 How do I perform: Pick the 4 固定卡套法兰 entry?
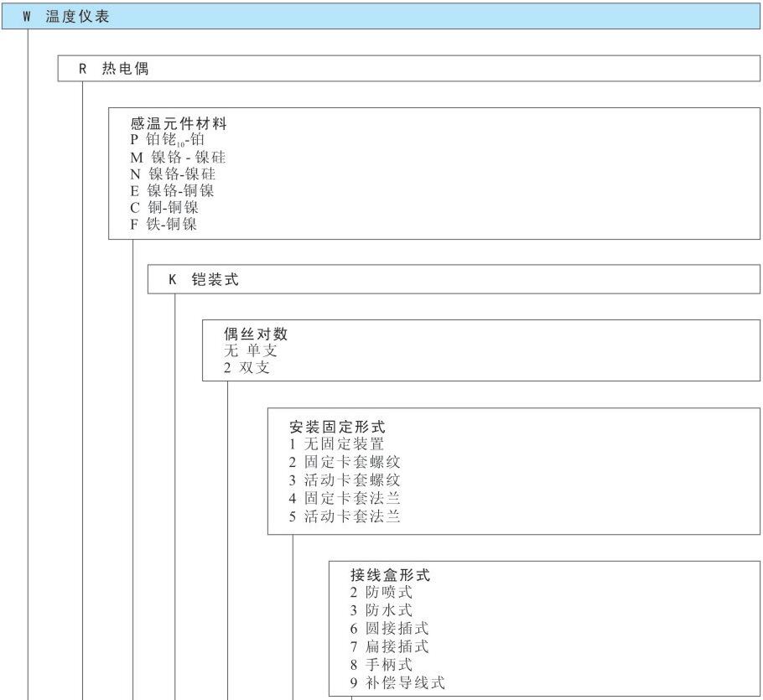345,498
